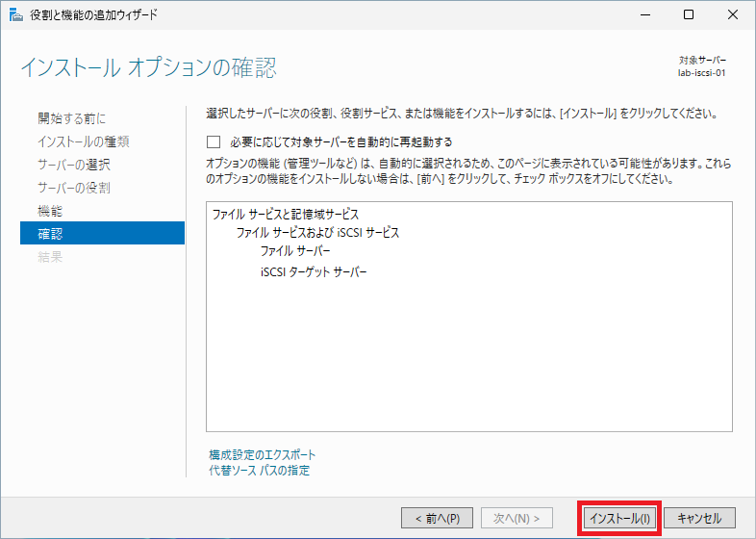Select the iSCSI ターゲット サーバー entry
Viewport: 756px width, 539px height.
(314, 272)
